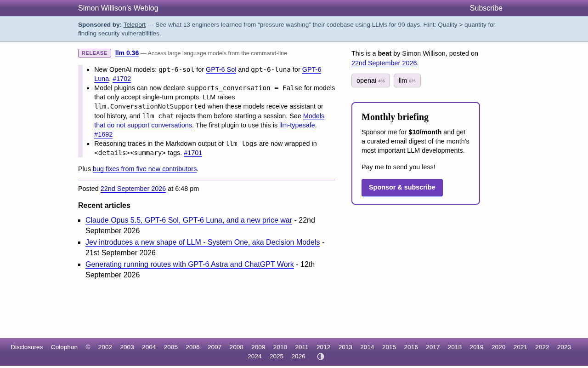Open the llm-typesafe plugin link
The height and width of the screenshot is (368, 588).
pos(297,125)
